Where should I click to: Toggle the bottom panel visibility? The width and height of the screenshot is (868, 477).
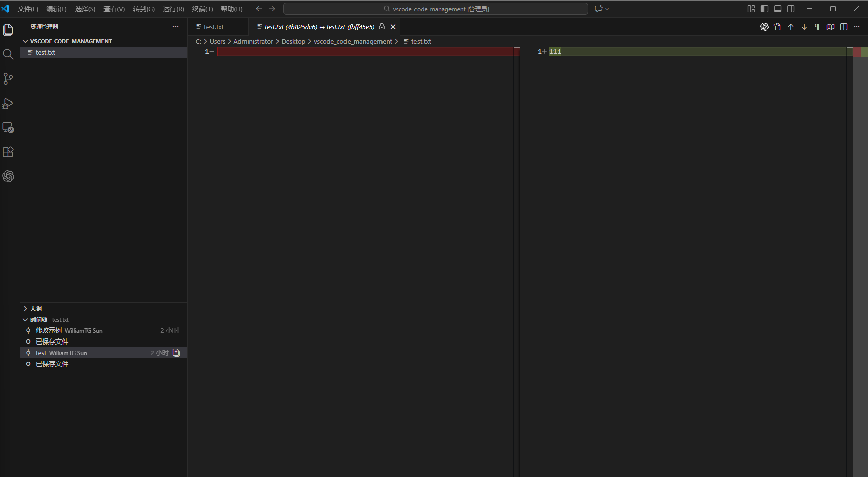tap(778, 9)
